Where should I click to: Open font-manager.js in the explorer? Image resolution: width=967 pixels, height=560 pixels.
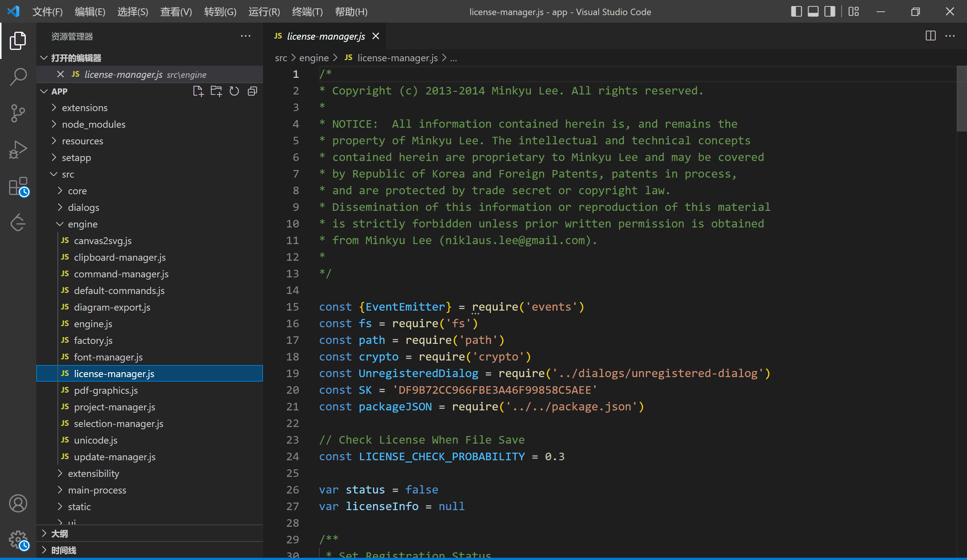[x=150, y=357]
